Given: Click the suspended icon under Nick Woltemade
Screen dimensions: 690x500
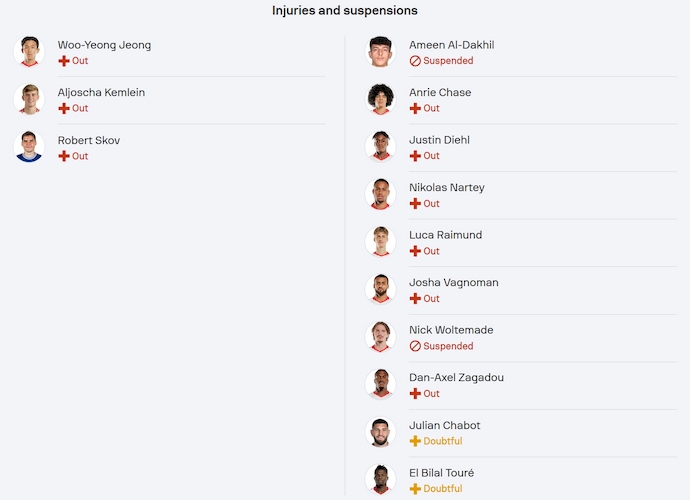Looking at the screenshot, I should (x=415, y=346).
